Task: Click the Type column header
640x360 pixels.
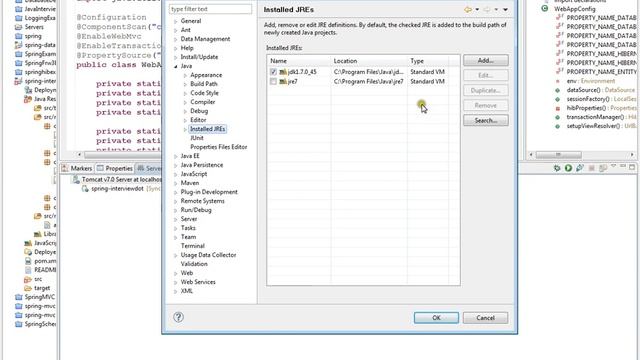Action: click(x=427, y=61)
